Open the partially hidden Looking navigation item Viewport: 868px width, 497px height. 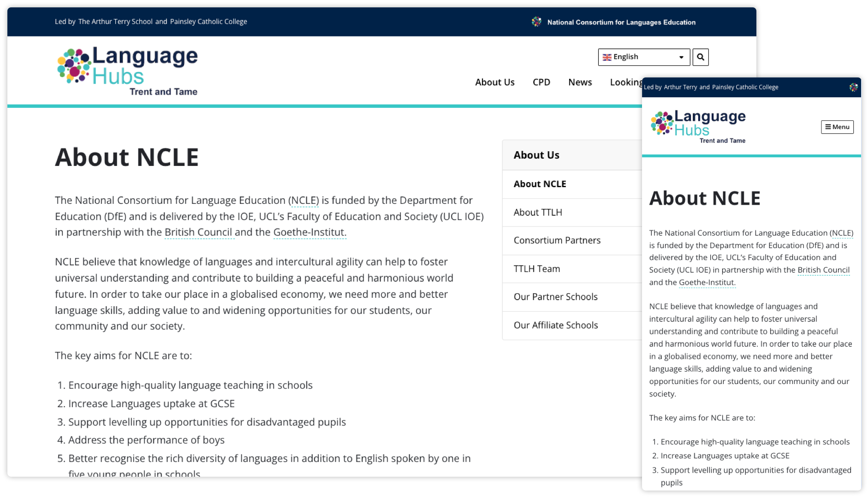pyautogui.click(x=626, y=82)
